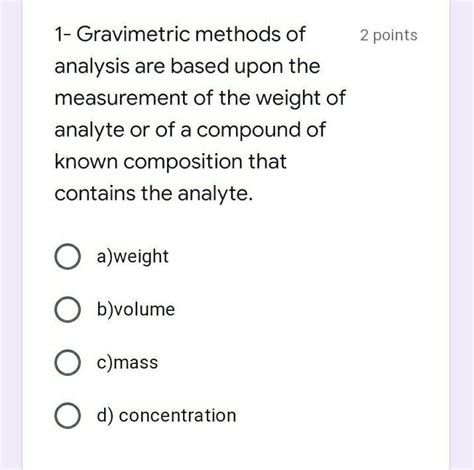Click the "b)volume" answer label text
The height and width of the screenshot is (470, 474).
[x=136, y=309]
